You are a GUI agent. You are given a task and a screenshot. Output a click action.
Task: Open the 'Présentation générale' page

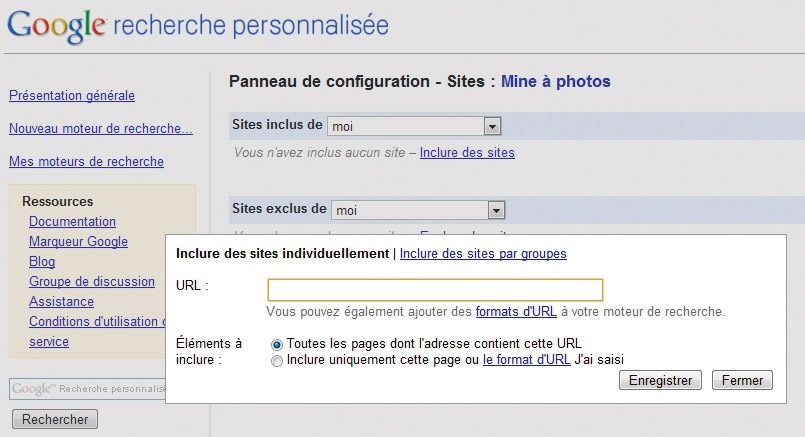click(x=72, y=96)
